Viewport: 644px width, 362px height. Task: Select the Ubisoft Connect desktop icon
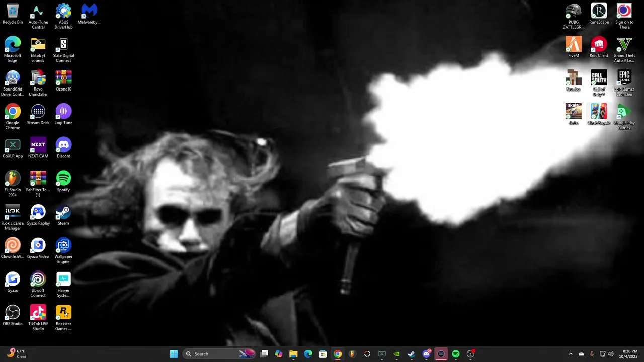[x=38, y=285]
